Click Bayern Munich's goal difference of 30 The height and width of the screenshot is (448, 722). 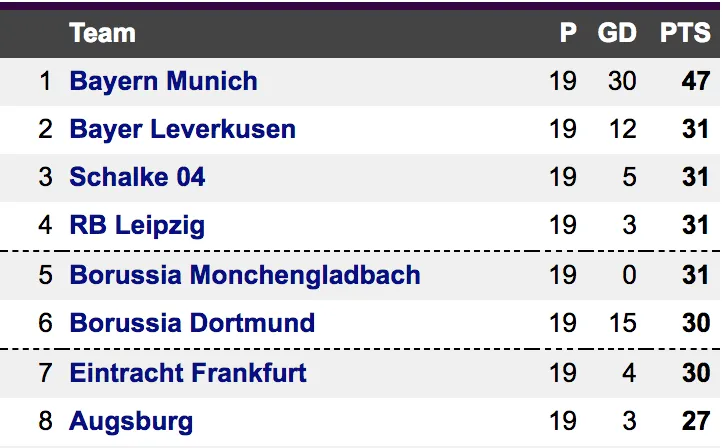(622, 81)
